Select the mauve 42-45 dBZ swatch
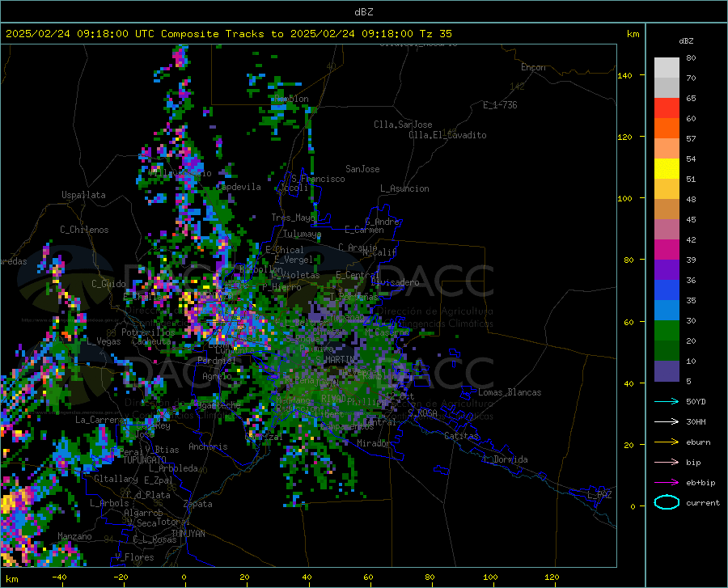728x588 pixels. (667, 230)
